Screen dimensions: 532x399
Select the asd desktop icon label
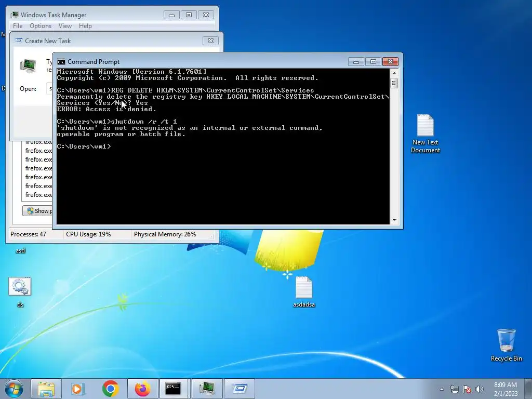(x=20, y=251)
